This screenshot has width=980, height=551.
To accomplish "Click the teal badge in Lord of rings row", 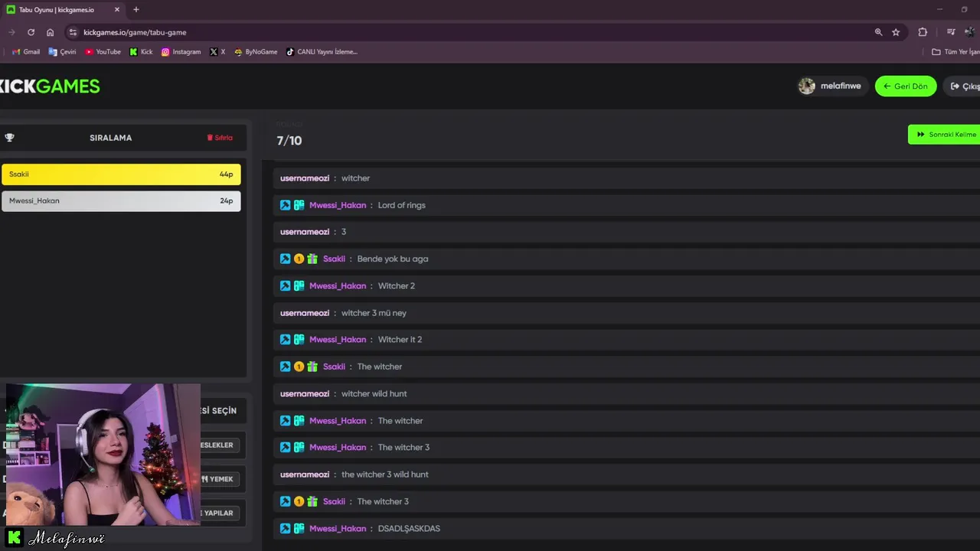I will (299, 205).
